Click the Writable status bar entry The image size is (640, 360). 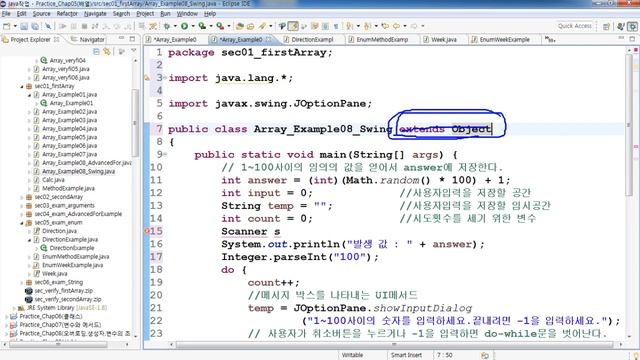[352, 355]
